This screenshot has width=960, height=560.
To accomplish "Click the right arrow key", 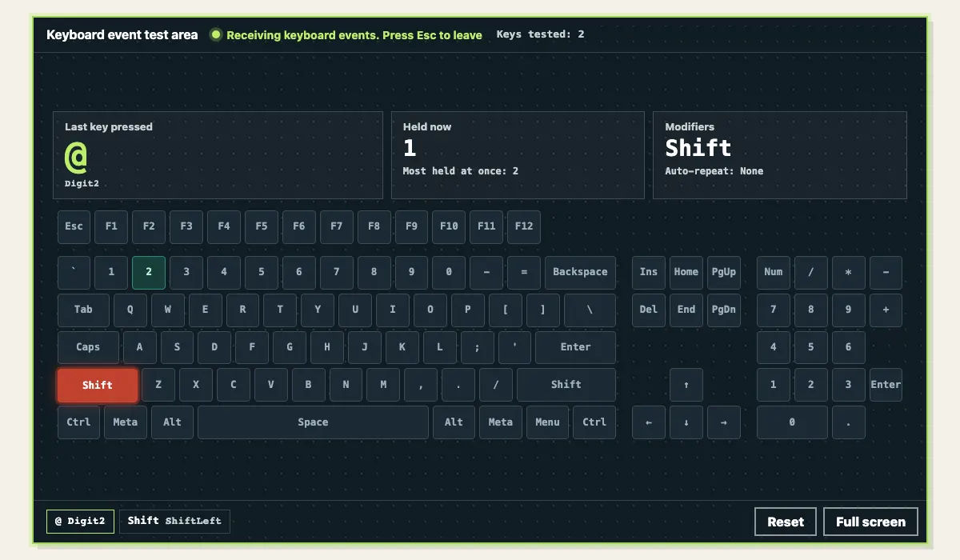I will point(724,422).
